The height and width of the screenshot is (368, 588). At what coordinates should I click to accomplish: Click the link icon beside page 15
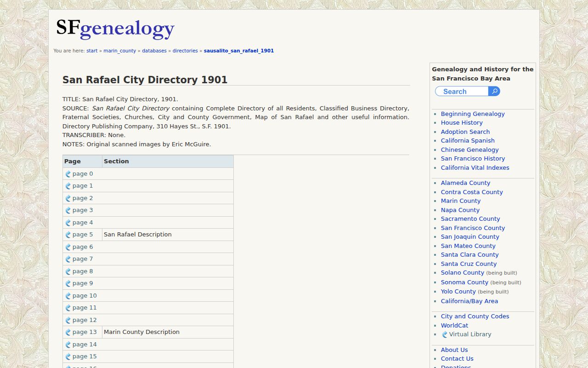coord(68,357)
